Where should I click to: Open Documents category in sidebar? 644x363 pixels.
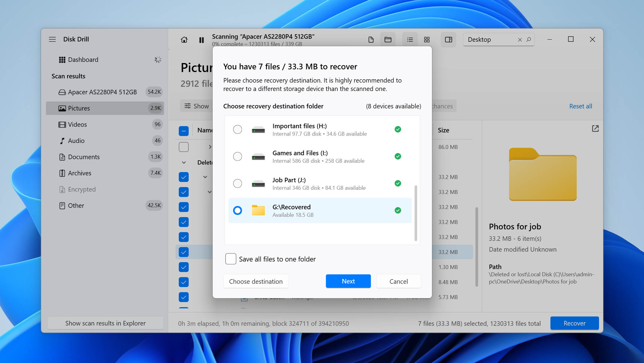pyautogui.click(x=105, y=157)
